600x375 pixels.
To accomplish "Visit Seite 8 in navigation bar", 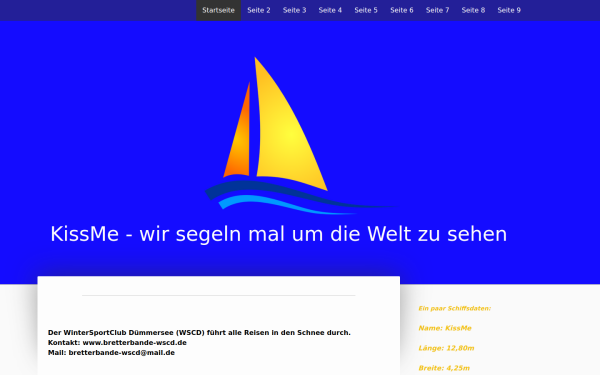I will coord(473,10).
